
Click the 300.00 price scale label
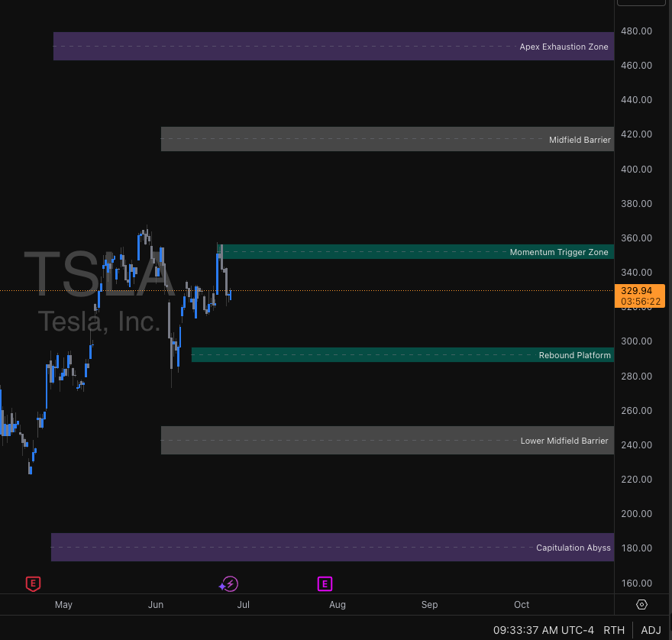[x=636, y=341]
